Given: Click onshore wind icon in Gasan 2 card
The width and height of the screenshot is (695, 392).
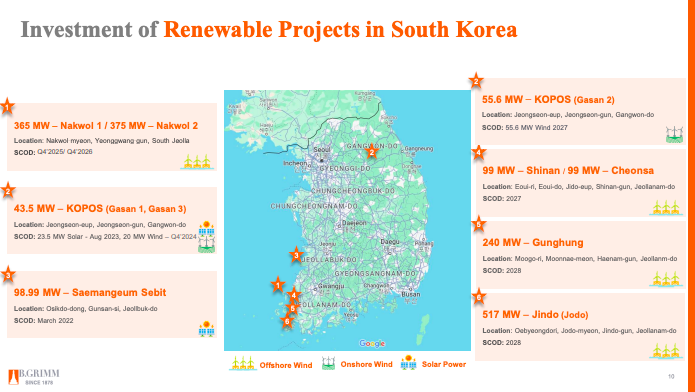Looking at the screenshot, I should pos(675,134).
